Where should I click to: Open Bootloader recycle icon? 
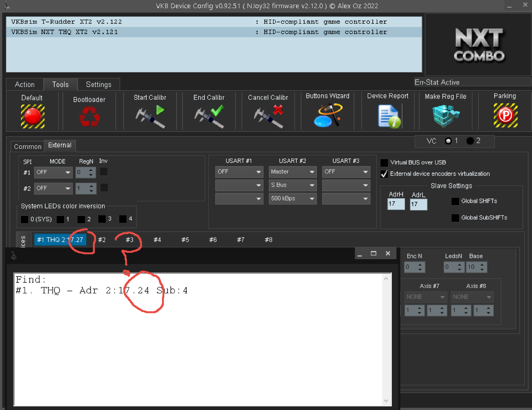coord(90,116)
